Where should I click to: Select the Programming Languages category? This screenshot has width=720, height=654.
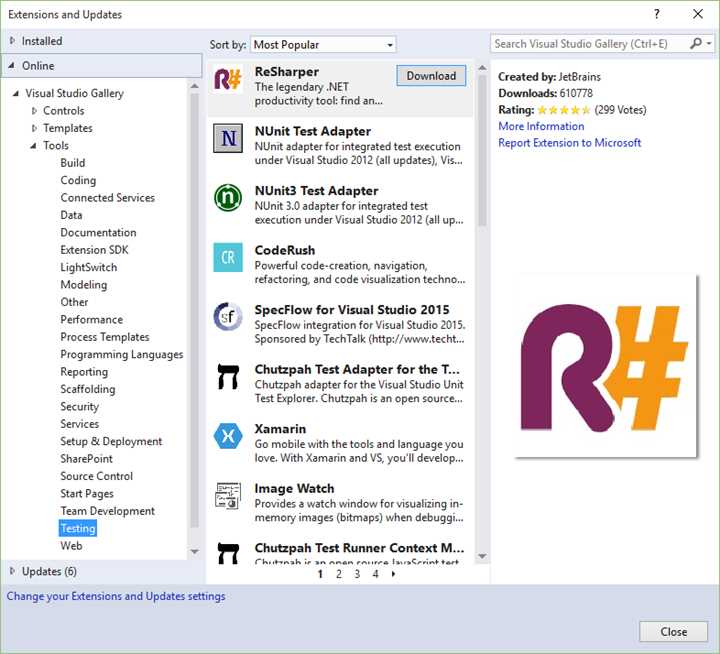pos(122,355)
